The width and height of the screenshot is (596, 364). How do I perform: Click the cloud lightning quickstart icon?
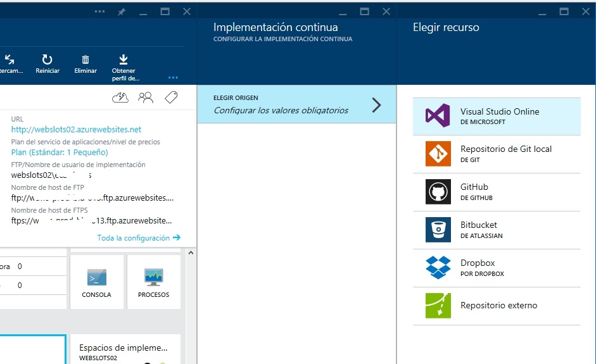point(120,98)
